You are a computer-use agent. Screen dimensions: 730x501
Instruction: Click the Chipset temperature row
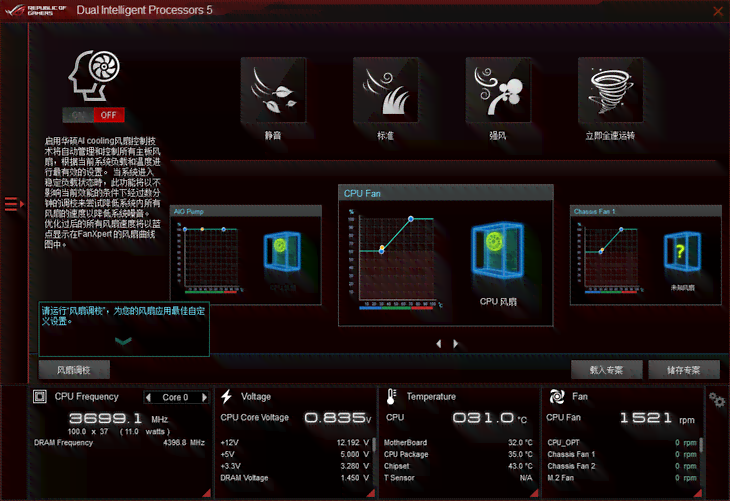point(458,466)
